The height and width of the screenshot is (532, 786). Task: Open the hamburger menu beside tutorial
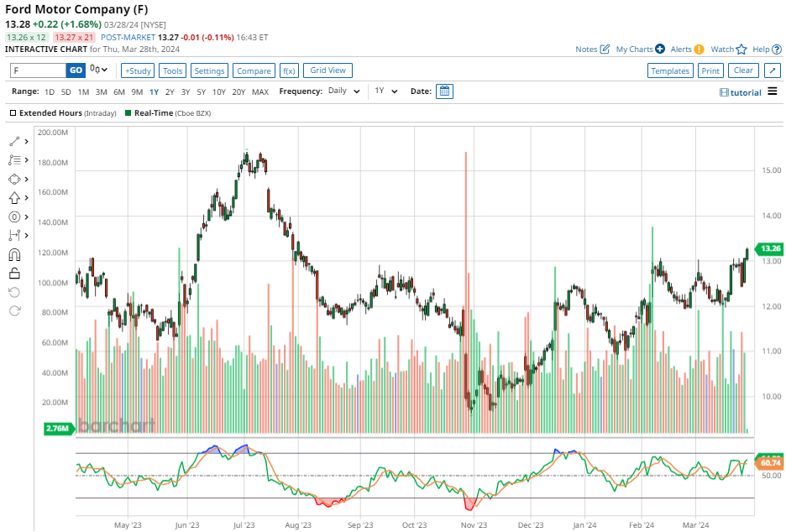point(772,91)
